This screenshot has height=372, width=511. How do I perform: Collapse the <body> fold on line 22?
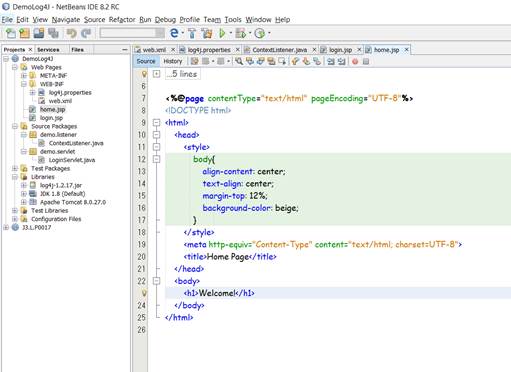pos(156,281)
